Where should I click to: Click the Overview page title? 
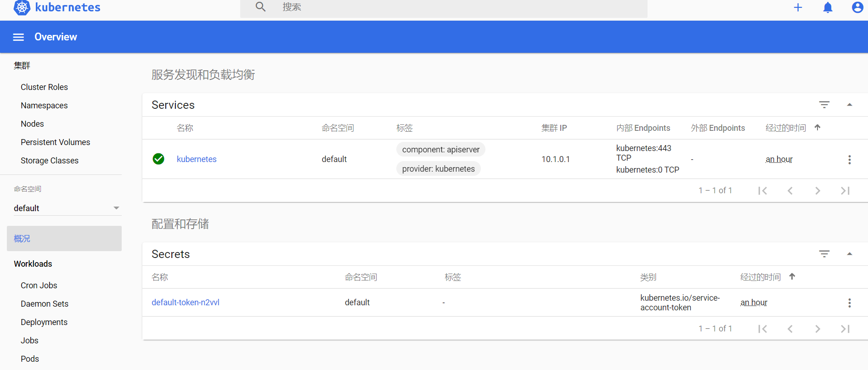pos(56,37)
